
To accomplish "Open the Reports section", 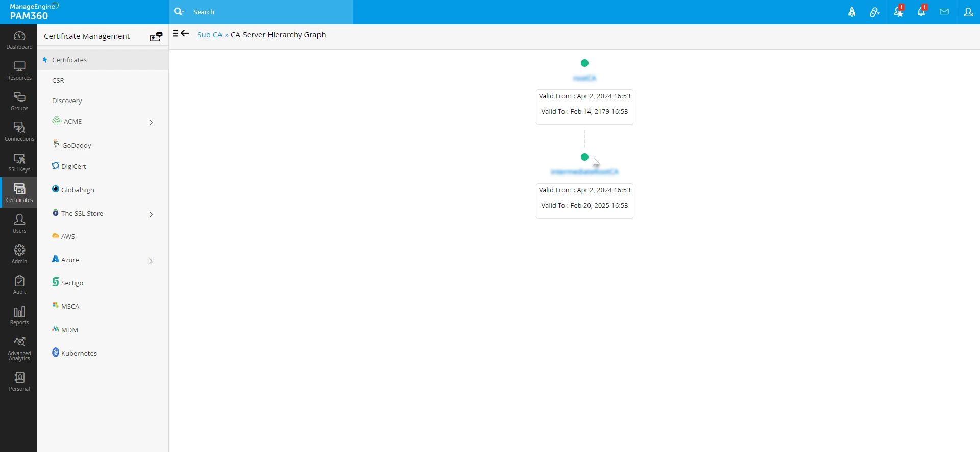I will pyautogui.click(x=19, y=315).
